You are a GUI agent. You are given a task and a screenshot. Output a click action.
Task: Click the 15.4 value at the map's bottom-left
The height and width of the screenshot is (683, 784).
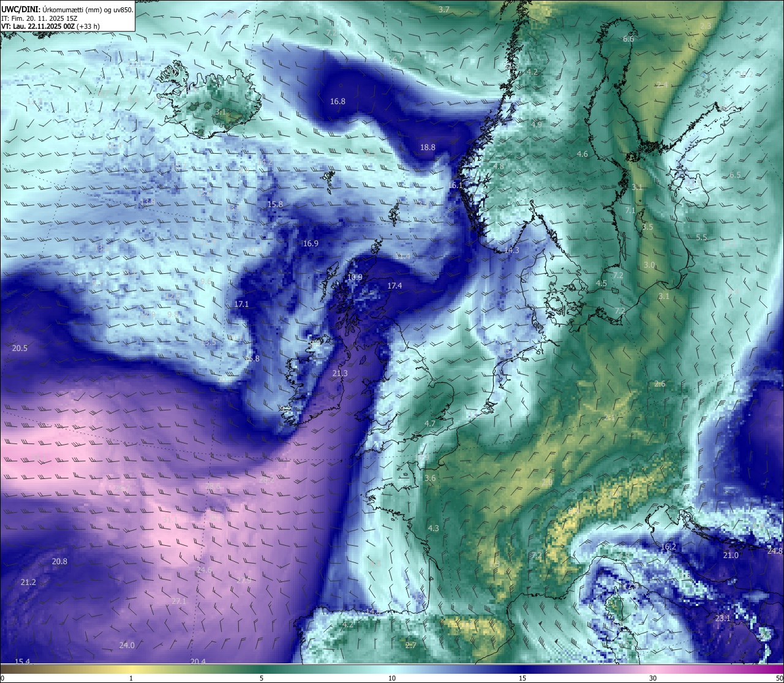coord(22,661)
